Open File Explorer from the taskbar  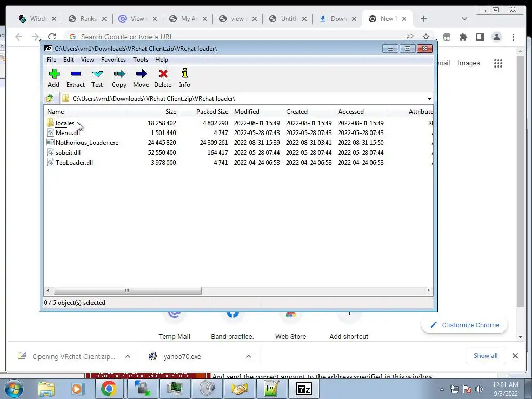click(46, 389)
